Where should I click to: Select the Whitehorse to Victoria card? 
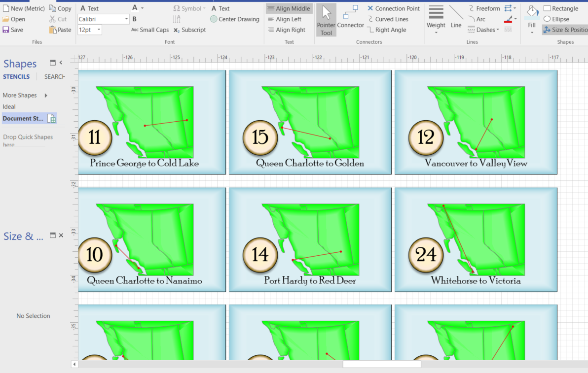476,239
